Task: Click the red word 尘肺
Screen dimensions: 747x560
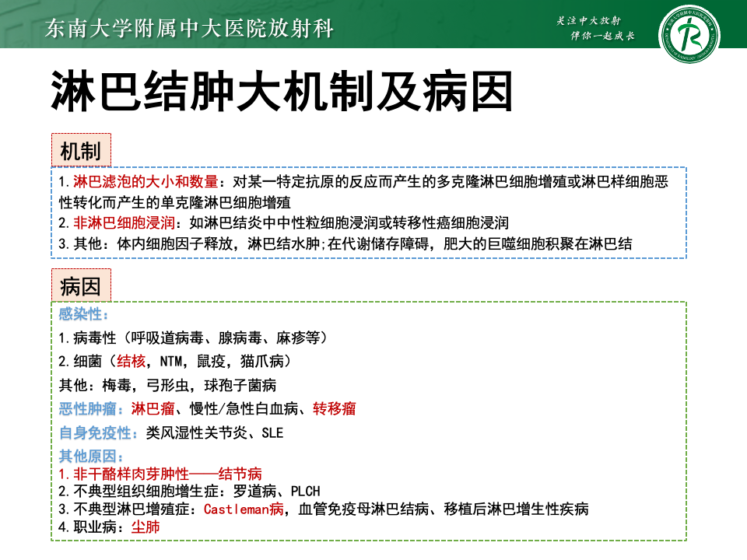Action: 146,527
